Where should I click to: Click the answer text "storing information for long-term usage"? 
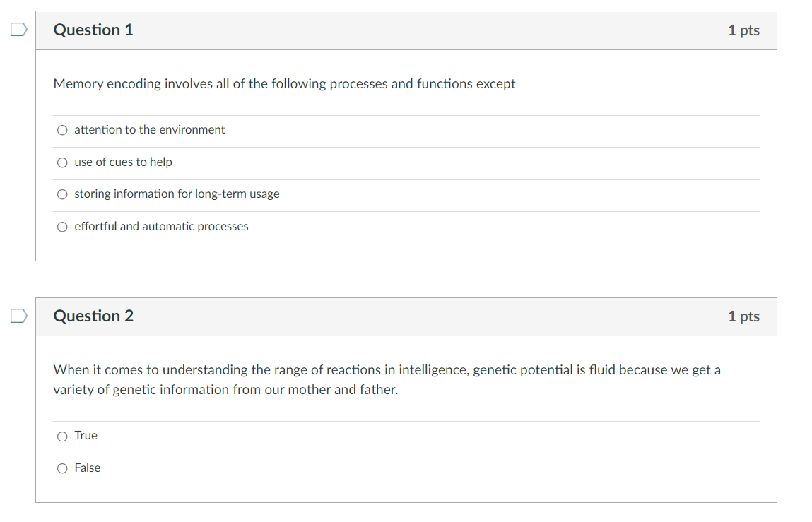tap(177, 194)
